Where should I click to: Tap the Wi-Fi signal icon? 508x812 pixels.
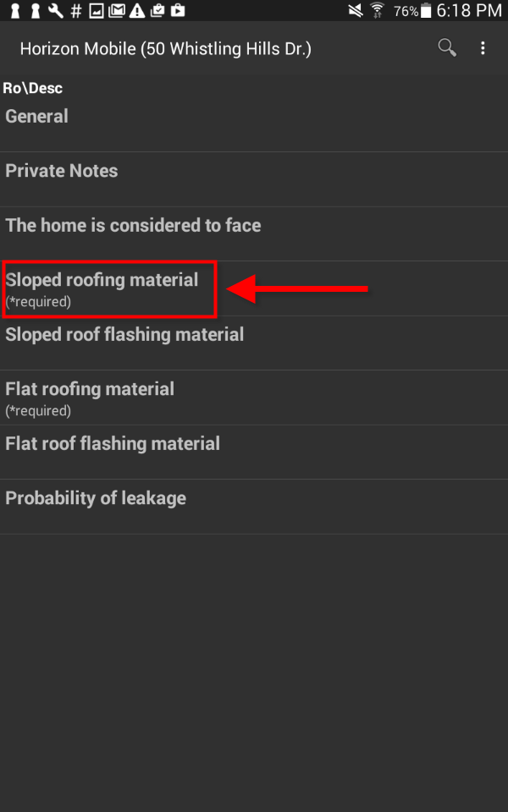pos(378,11)
